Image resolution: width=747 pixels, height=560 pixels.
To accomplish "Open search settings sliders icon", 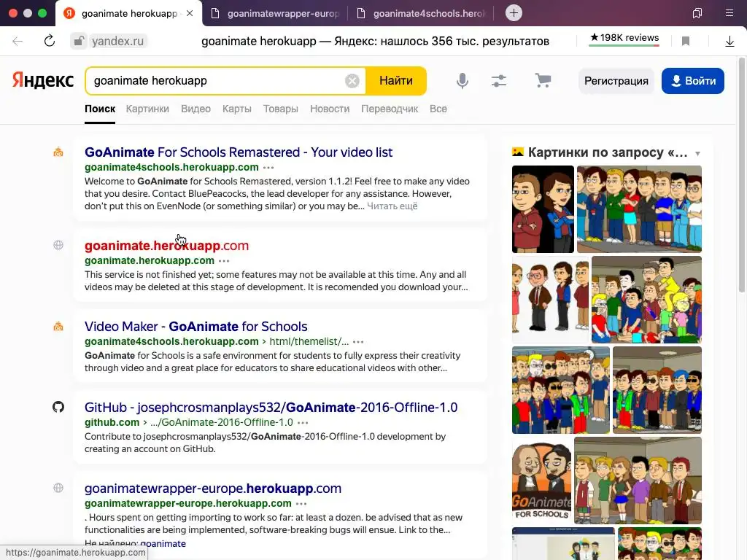I will point(499,81).
